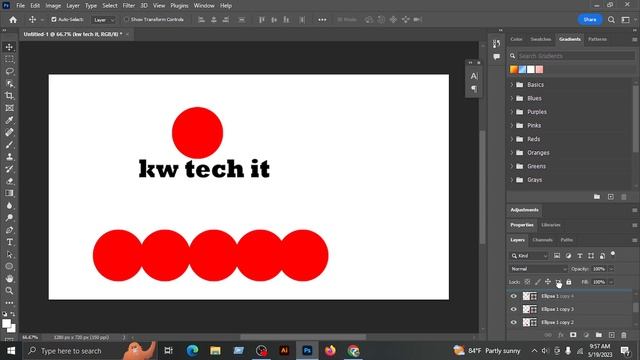Enable Show Transform Controls checkbox

[126, 19]
